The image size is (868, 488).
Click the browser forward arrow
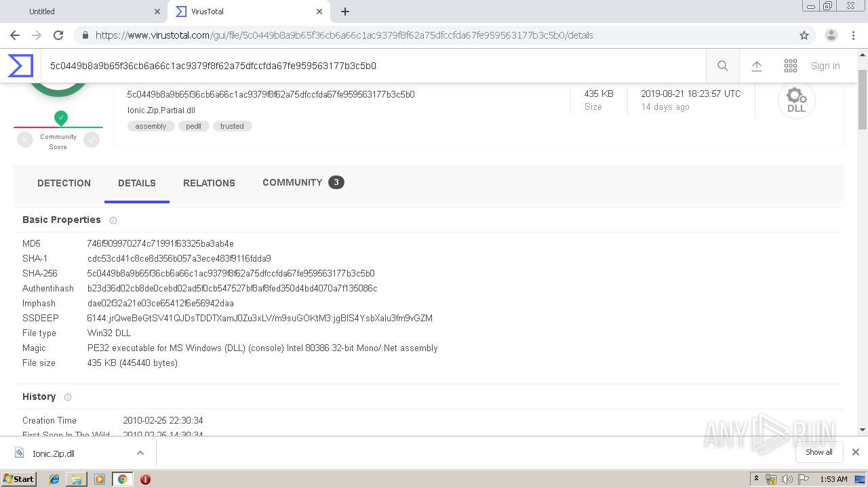37,35
